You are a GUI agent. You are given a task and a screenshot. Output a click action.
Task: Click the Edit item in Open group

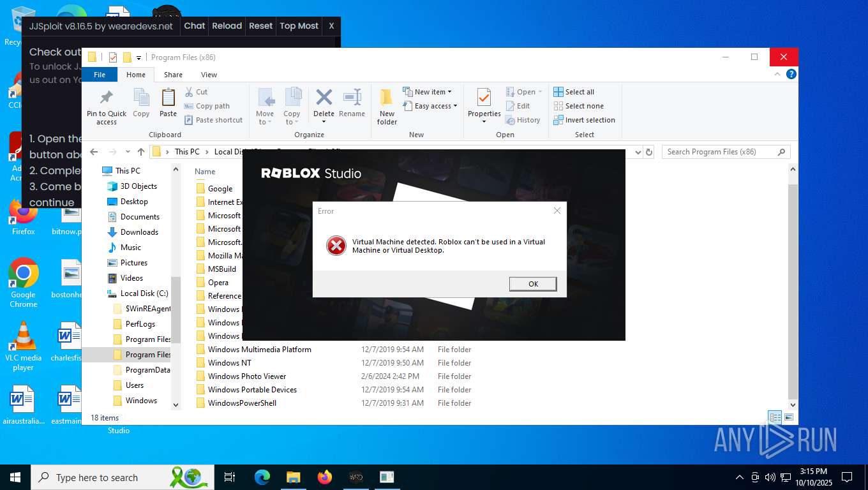point(518,106)
